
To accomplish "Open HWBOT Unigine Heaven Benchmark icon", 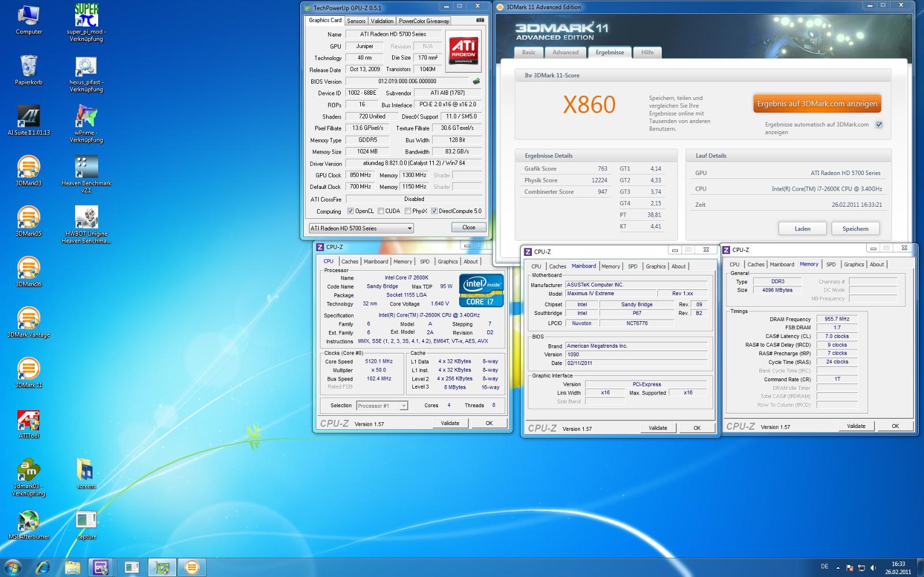I will pyautogui.click(x=86, y=225).
